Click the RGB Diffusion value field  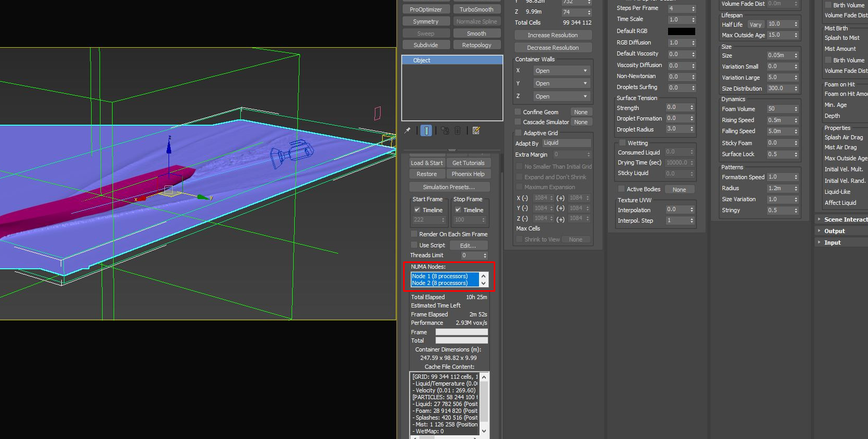click(678, 42)
